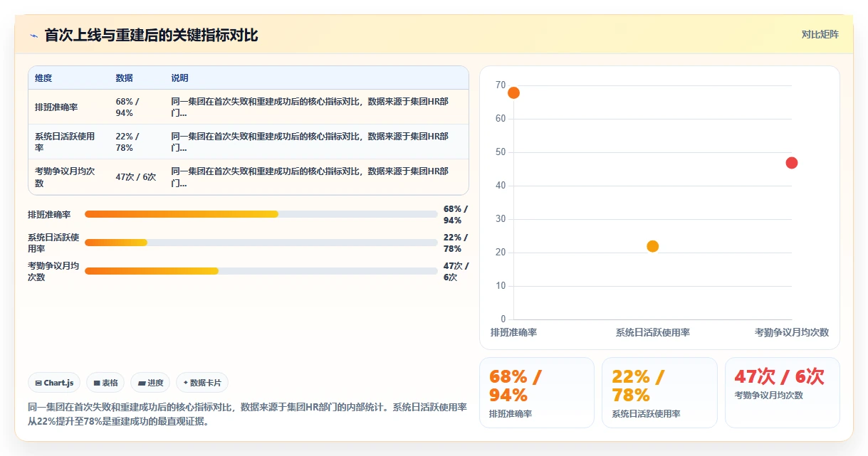Click the orange 排班准确率 data point
The height and width of the screenshot is (456, 868).
[x=513, y=92]
